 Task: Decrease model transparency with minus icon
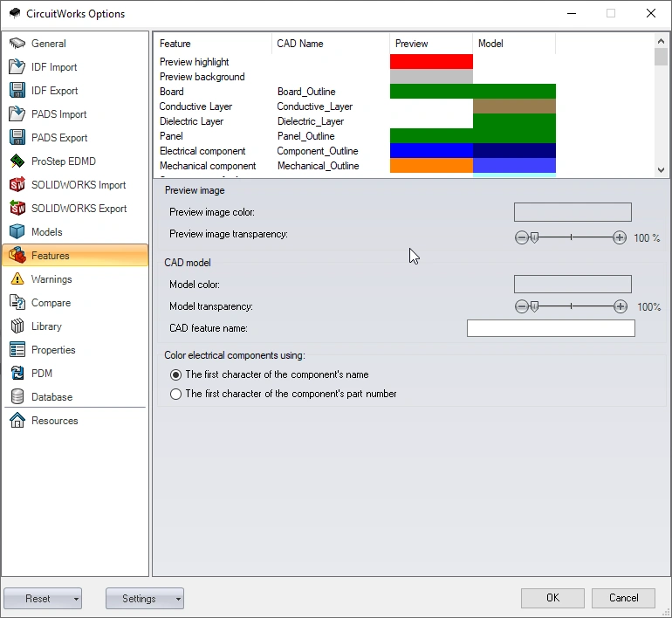(x=521, y=306)
